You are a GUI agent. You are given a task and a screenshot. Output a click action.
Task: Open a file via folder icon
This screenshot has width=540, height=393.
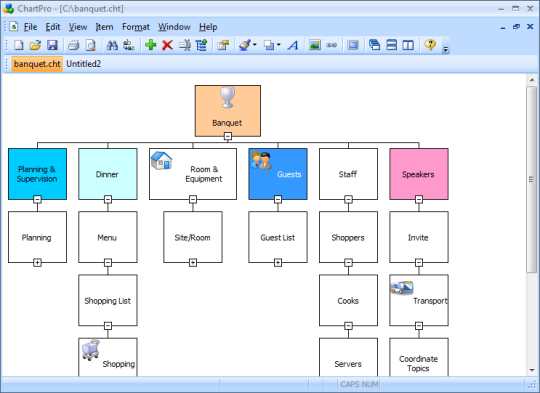tap(35, 45)
